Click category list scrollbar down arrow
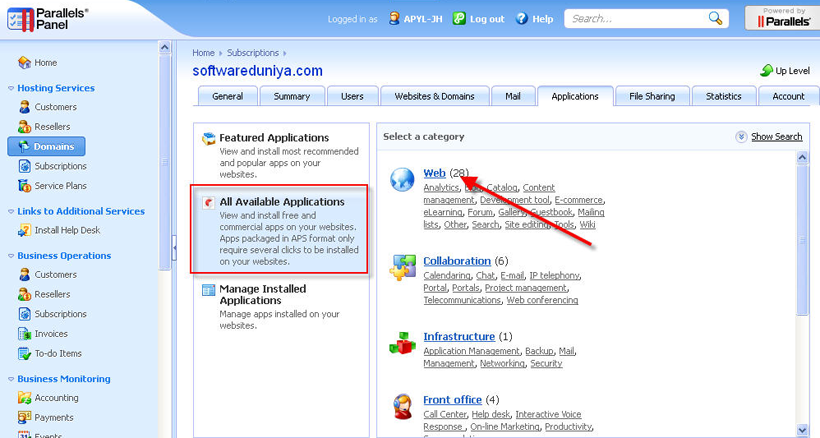This screenshot has width=820, height=438. pyautogui.click(x=802, y=430)
